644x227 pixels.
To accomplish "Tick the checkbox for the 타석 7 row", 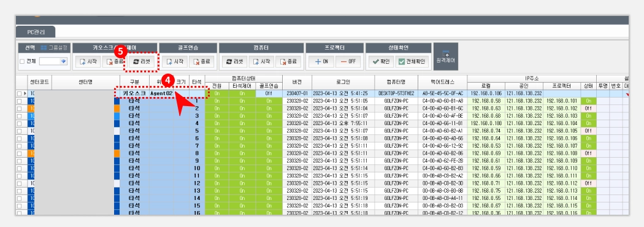I will 19,146.
